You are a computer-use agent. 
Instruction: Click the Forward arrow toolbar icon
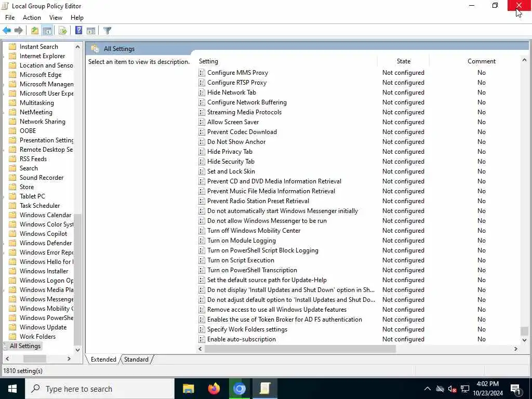click(19, 31)
